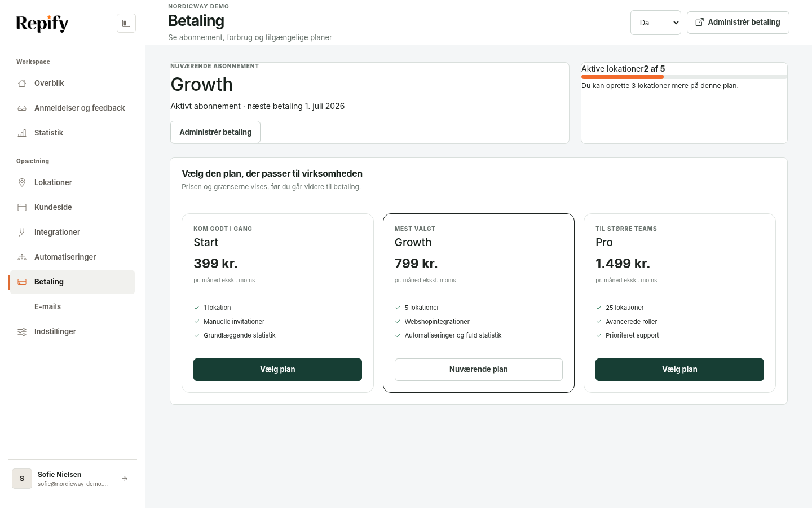Viewport: 812px width, 508px height.
Task: Open the Kundeside section
Action: point(72,207)
